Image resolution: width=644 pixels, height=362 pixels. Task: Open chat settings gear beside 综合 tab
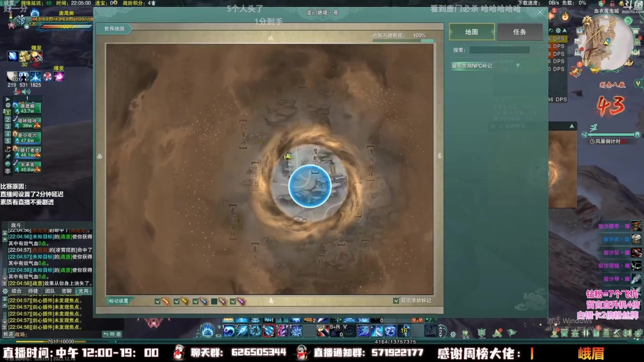point(5,291)
